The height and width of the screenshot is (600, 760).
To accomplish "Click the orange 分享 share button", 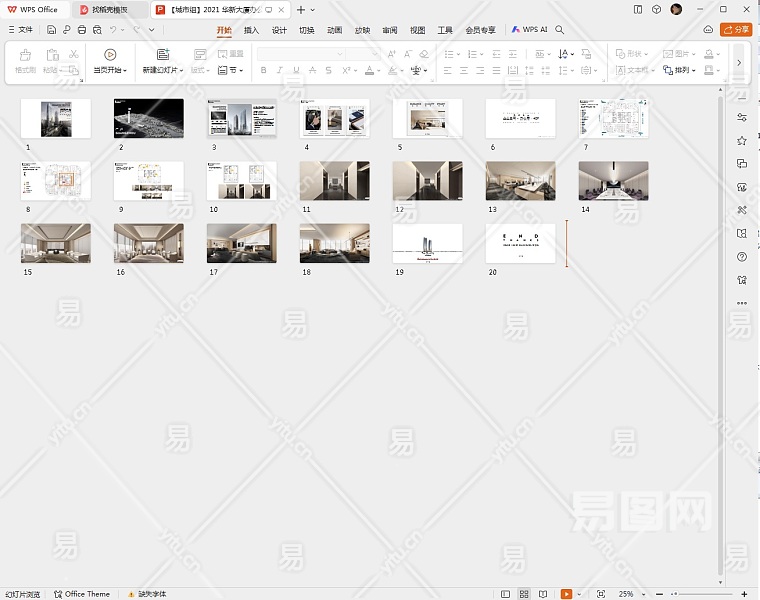I will [x=737, y=30].
